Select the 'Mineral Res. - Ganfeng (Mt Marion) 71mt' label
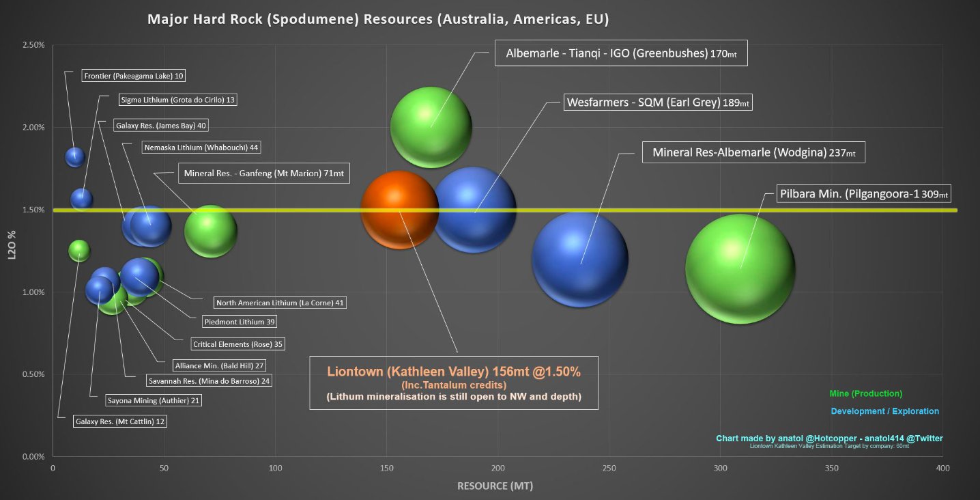The image size is (980, 500). click(x=264, y=173)
